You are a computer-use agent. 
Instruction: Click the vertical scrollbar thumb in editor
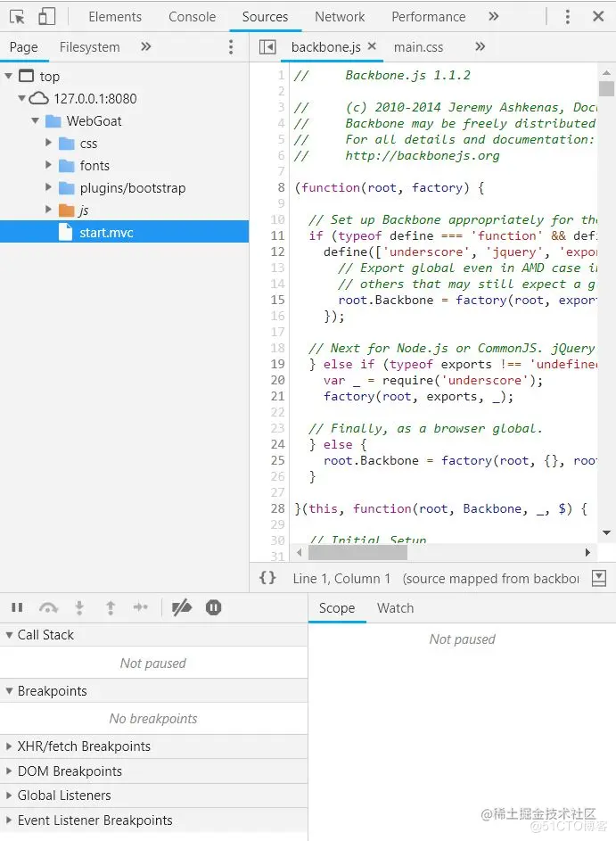coord(606,88)
